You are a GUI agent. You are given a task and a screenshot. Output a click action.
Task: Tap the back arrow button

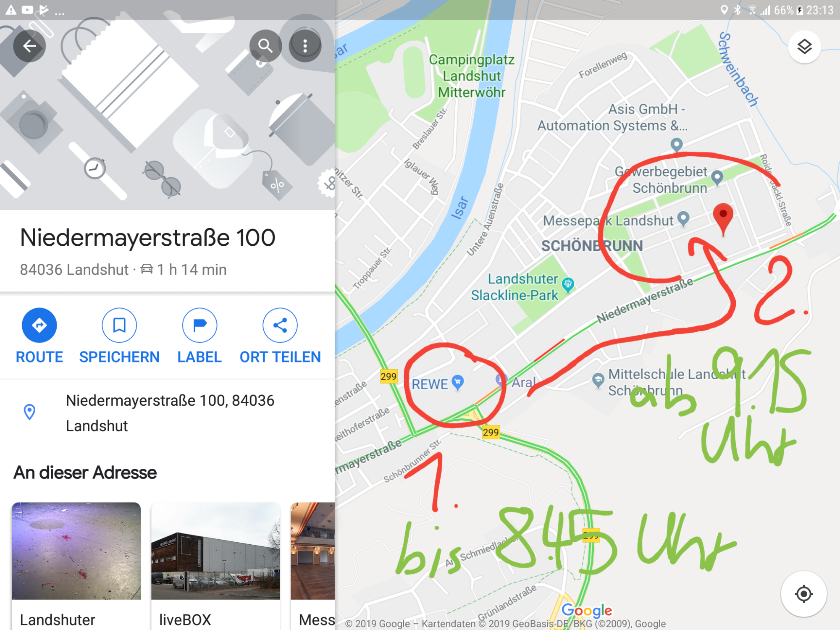click(29, 46)
